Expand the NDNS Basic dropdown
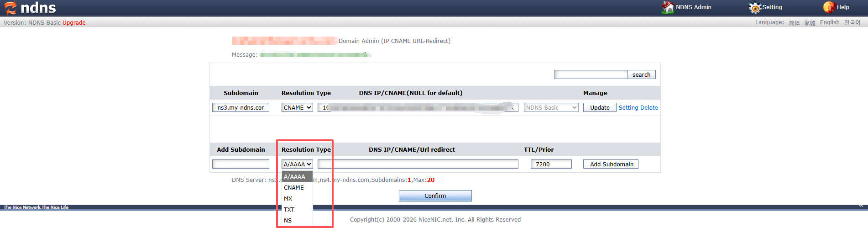This screenshot has height=228, width=868. coord(551,107)
